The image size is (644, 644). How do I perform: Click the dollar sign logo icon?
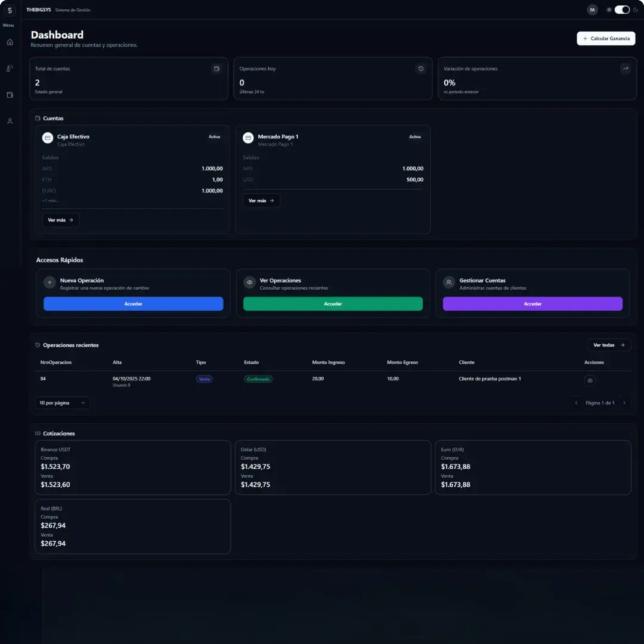point(10,10)
